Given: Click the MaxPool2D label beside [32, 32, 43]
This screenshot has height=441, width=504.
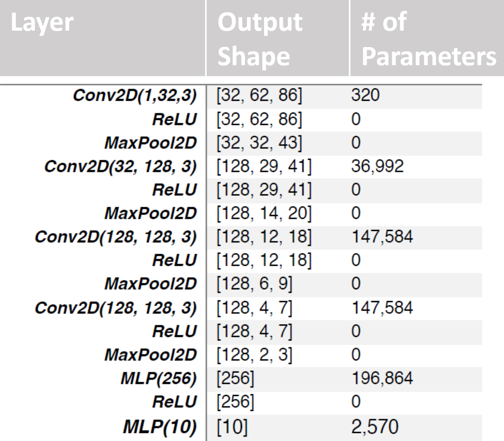Looking at the screenshot, I should click(151, 143).
